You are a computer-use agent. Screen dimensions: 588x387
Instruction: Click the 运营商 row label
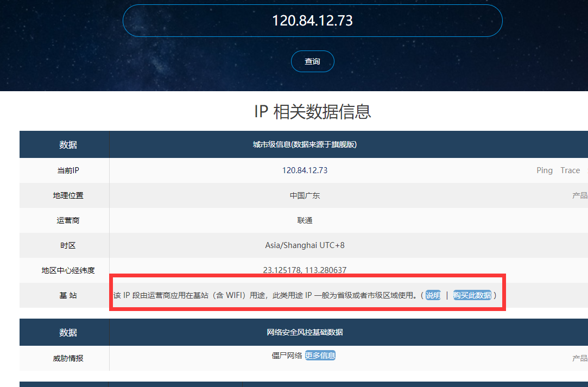point(68,220)
